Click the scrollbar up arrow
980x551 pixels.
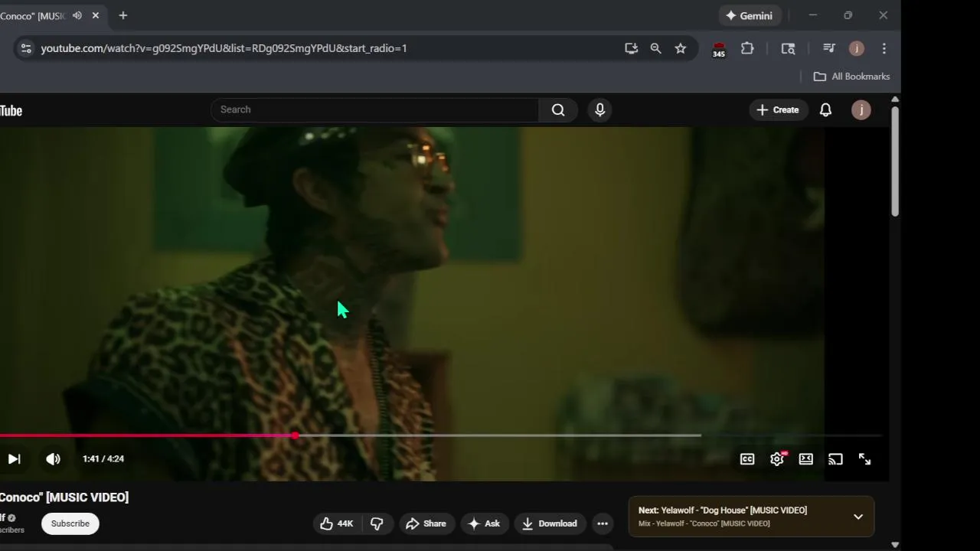(895, 99)
